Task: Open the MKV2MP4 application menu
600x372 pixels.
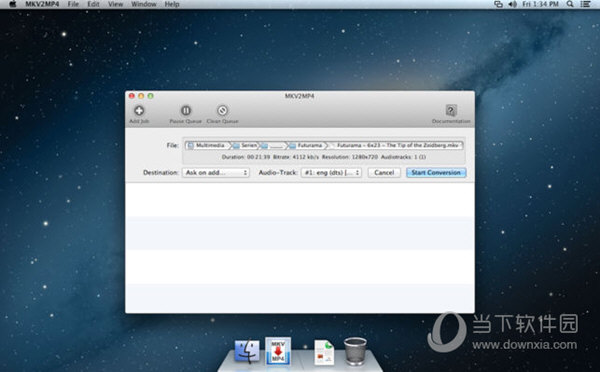Action: click(42, 4)
